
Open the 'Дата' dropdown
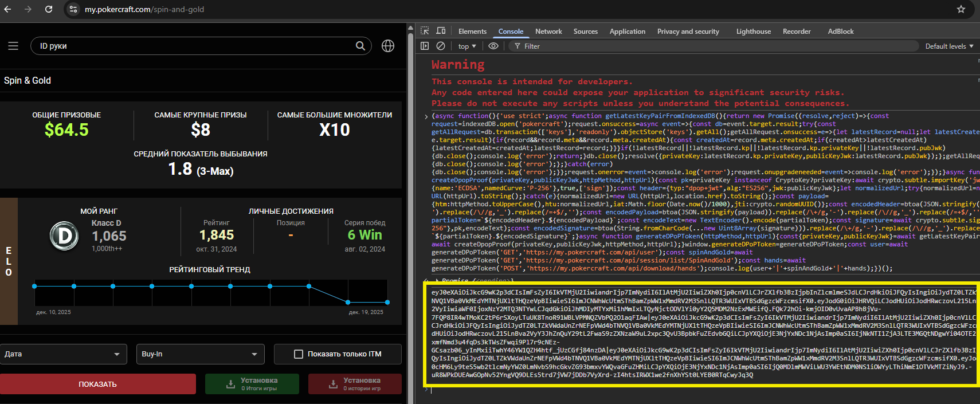pyautogui.click(x=63, y=354)
